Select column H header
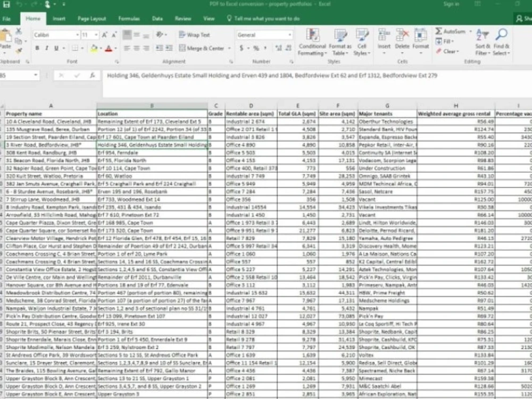Viewport: 532px width, 399px height. click(x=456, y=106)
